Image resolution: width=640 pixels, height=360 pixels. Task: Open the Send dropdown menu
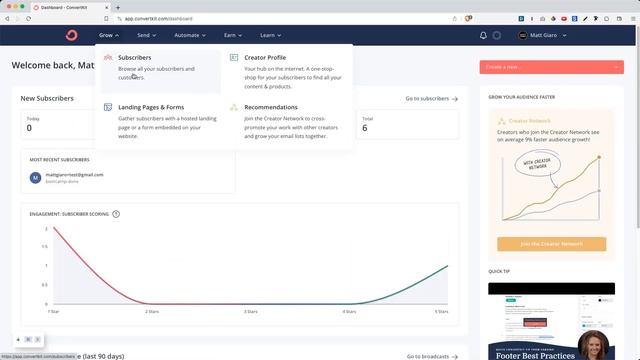point(146,36)
